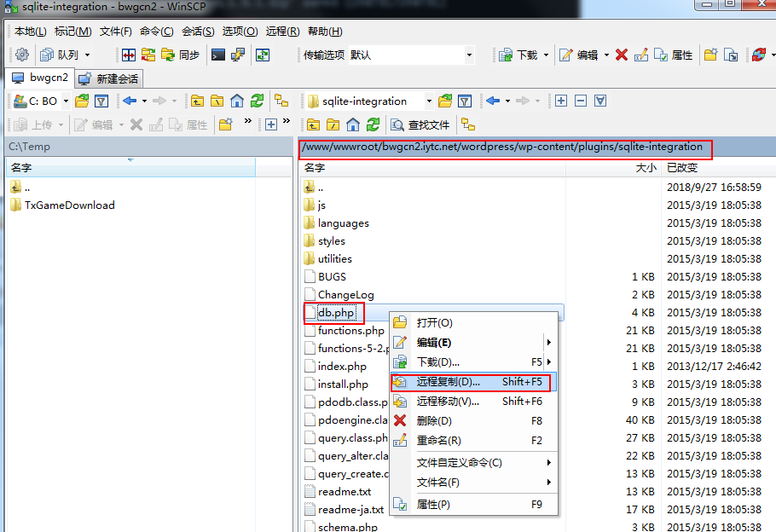776x532 pixels.
Task: Sort local files by 名字 column
Action: click(130, 168)
